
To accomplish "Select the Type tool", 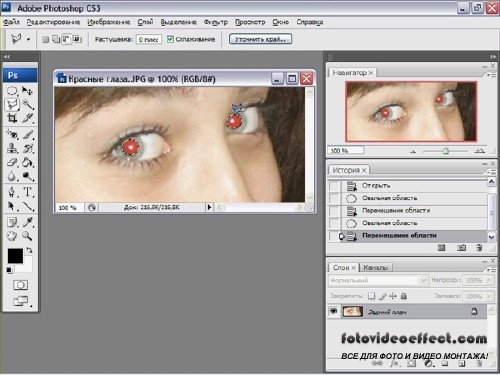I will click(27, 192).
